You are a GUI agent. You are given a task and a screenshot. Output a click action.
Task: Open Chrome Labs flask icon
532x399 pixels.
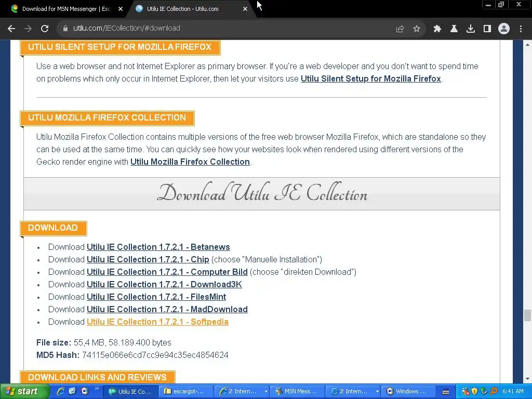pyautogui.click(x=454, y=29)
